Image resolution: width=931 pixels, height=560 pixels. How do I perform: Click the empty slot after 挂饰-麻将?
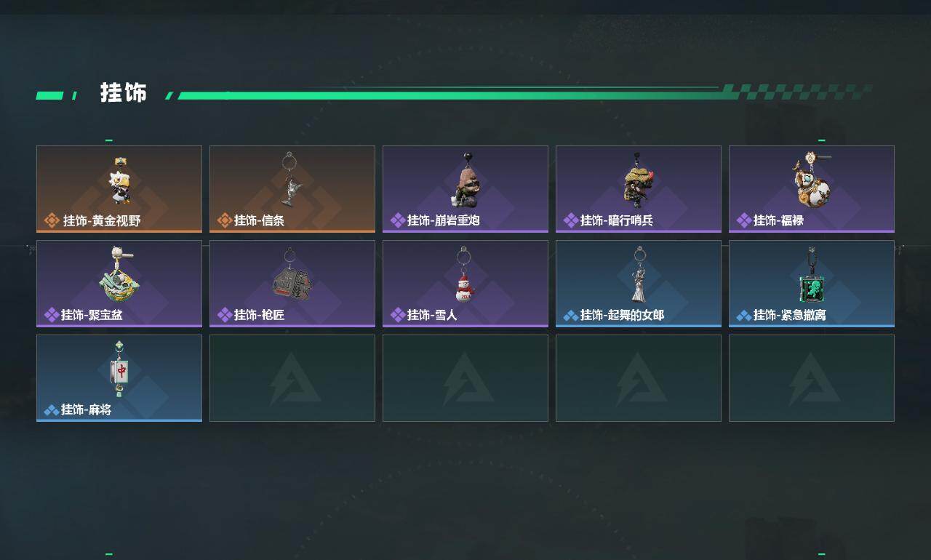(x=292, y=378)
